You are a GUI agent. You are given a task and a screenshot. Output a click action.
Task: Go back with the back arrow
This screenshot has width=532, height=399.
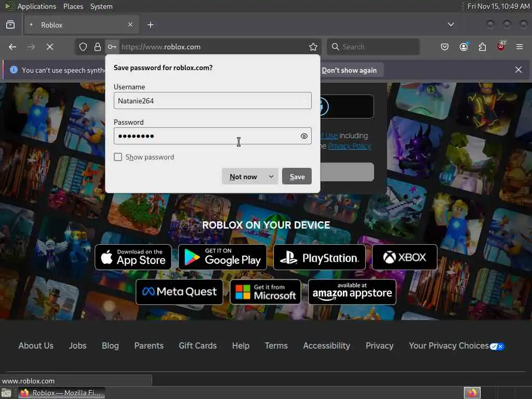click(x=12, y=47)
